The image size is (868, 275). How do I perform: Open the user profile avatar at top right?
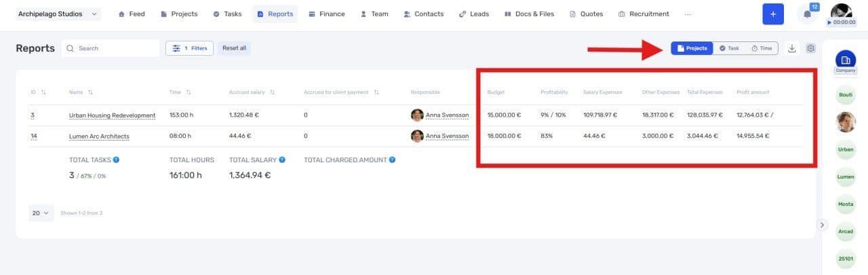pos(842,10)
